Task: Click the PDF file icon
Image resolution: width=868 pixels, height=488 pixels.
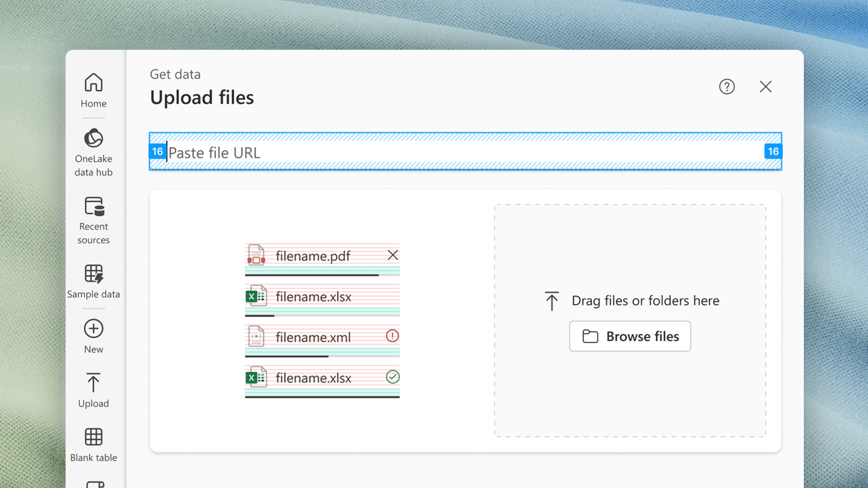Action: click(256, 256)
